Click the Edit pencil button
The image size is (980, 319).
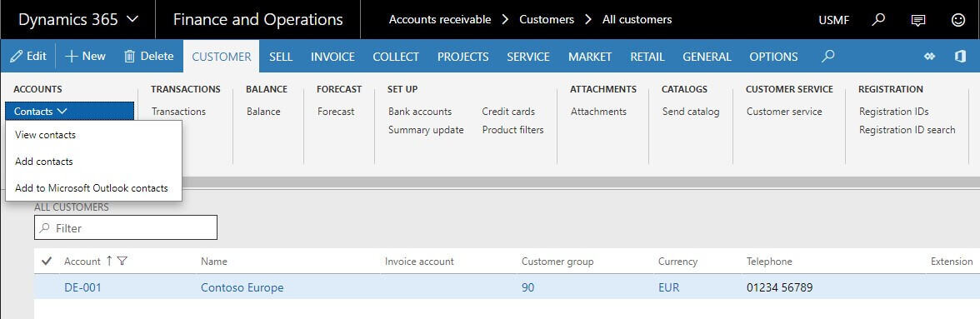(x=28, y=56)
